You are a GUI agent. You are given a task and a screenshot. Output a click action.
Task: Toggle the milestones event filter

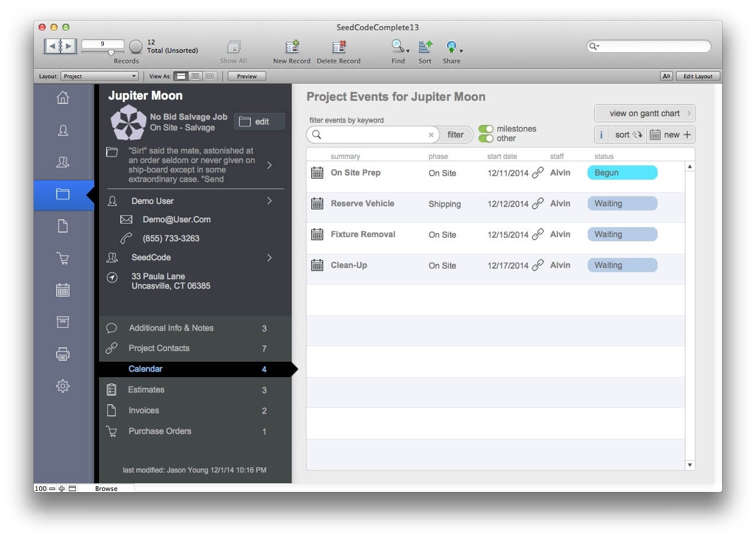(x=487, y=127)
